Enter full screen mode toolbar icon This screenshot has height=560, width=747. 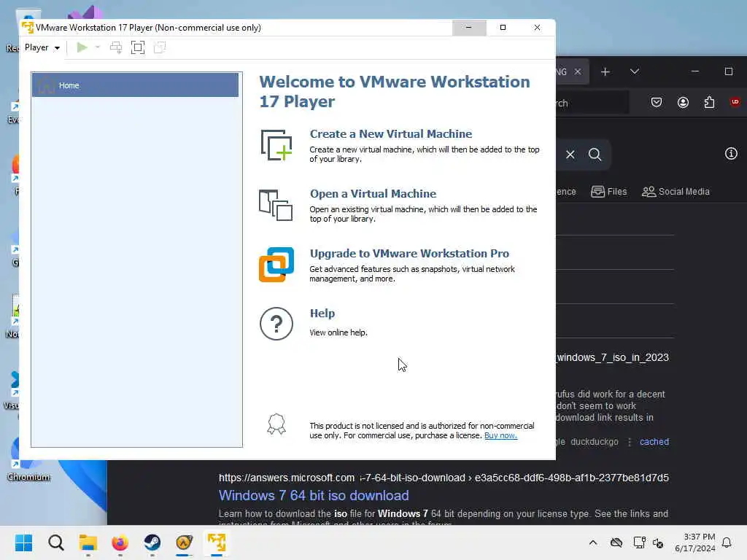point(138,47)
